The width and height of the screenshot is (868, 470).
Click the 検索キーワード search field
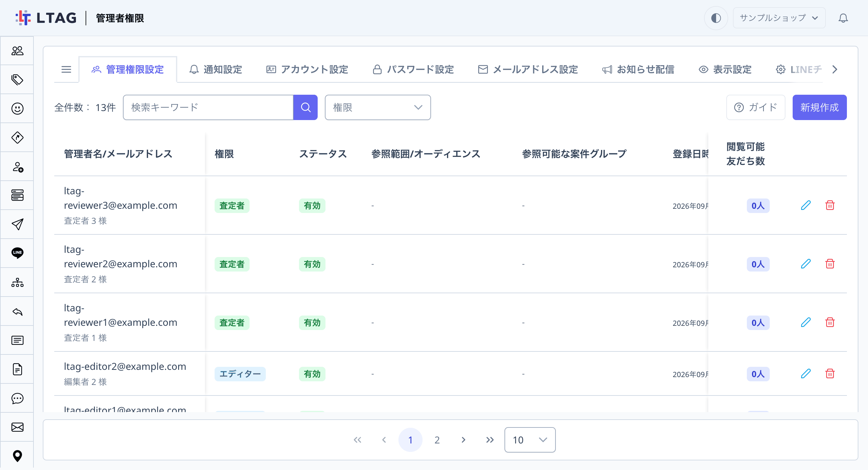click(208, 108)
